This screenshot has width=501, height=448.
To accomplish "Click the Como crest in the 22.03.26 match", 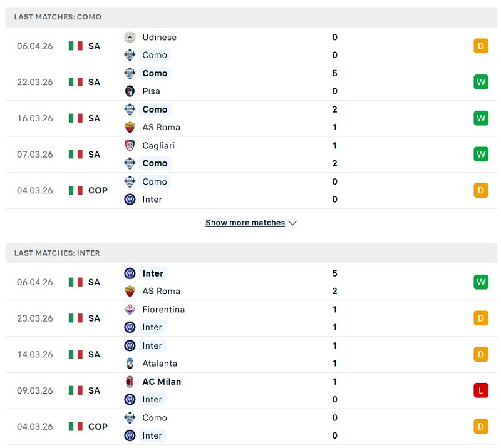I will [x=130, y=73].
